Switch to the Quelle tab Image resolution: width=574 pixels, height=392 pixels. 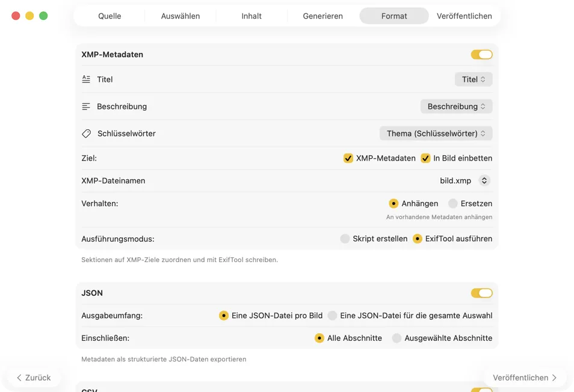[110, 16]
